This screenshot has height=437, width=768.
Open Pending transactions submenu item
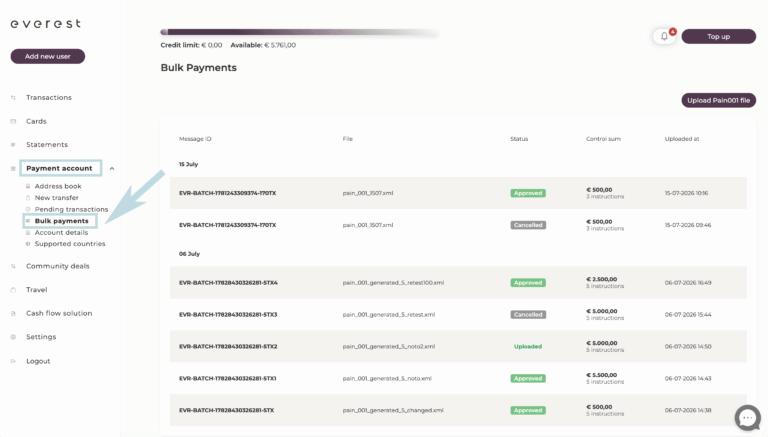(x=72, y=209)
